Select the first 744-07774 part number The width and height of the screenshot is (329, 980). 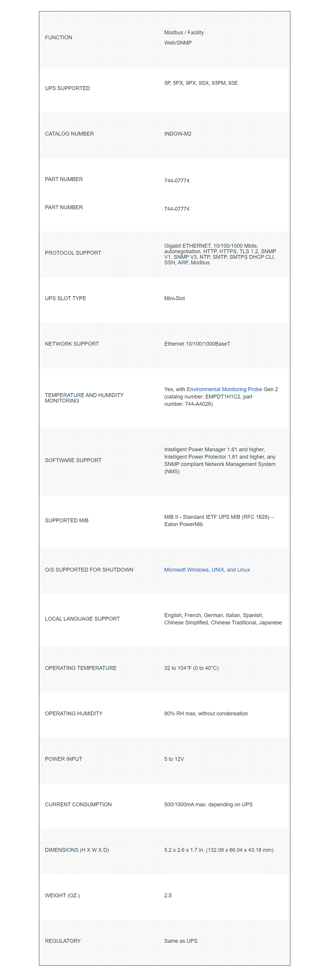[x=177, y=181]
